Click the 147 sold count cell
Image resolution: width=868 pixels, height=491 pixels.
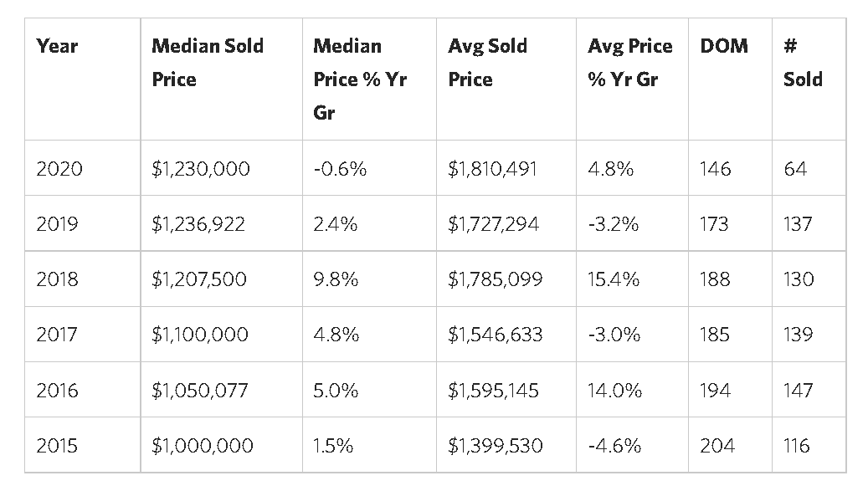click(x=798, y=391)
